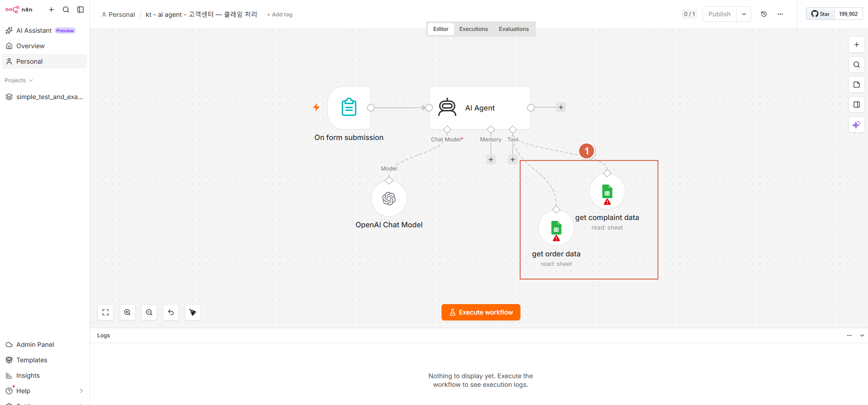The width and height of the screenshot is (868, 405).
Task: Open workflow history
Action: 764,14
